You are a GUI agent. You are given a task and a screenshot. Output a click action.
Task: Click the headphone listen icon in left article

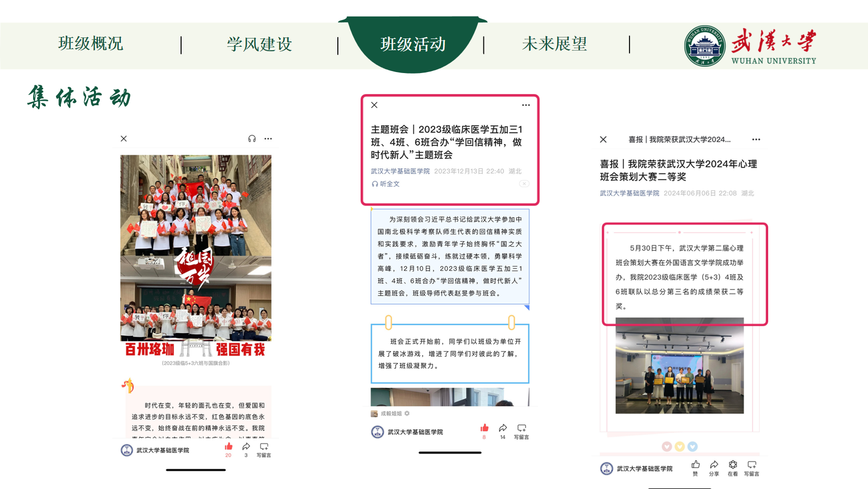tap(252, 139)
